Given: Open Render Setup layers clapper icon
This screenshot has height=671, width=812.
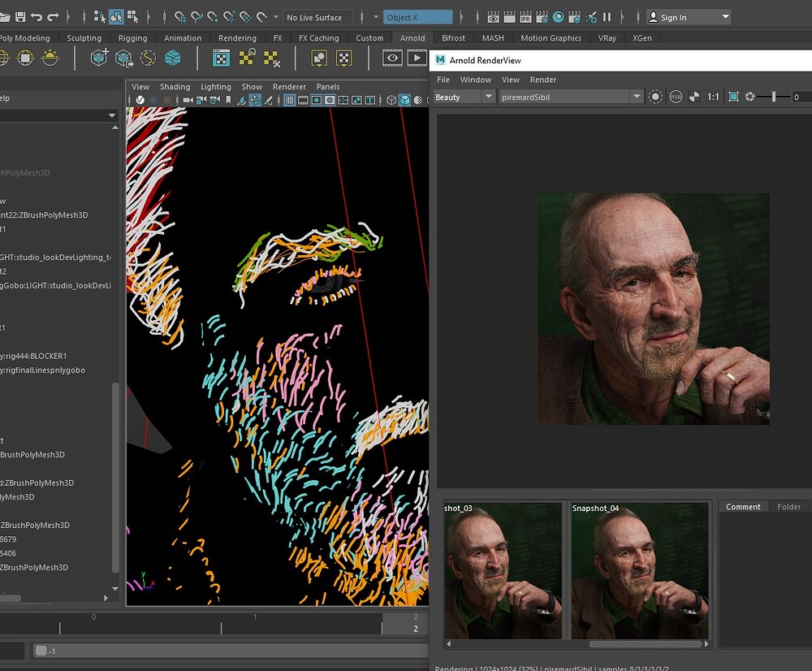Looking at the screenshot, I should 574,17.
